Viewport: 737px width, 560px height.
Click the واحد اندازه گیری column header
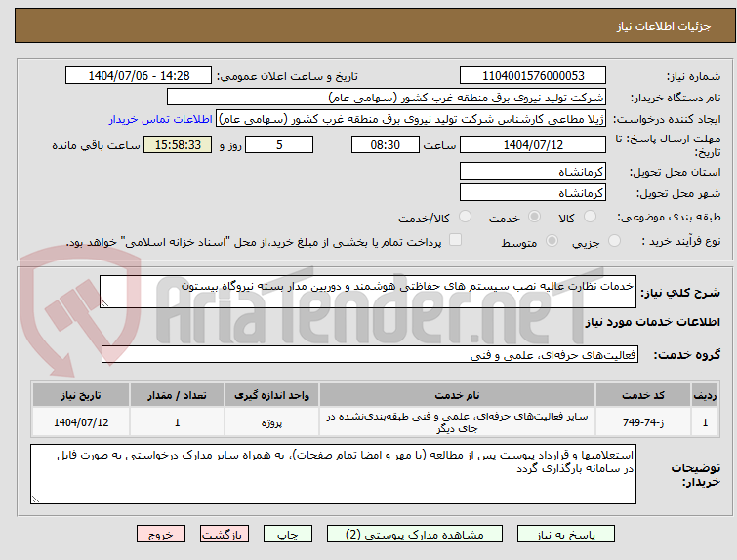[x=271, y=395]
